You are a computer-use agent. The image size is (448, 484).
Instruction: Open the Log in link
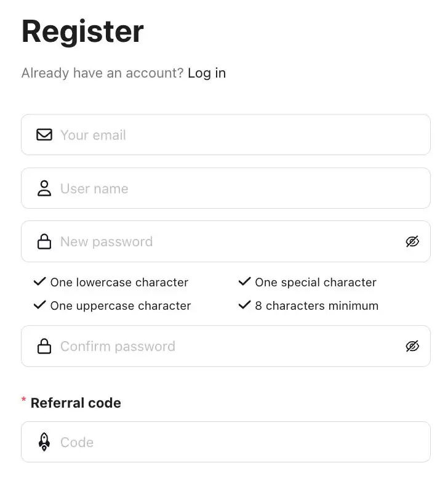pyautogui.click(x=207, y=73)
